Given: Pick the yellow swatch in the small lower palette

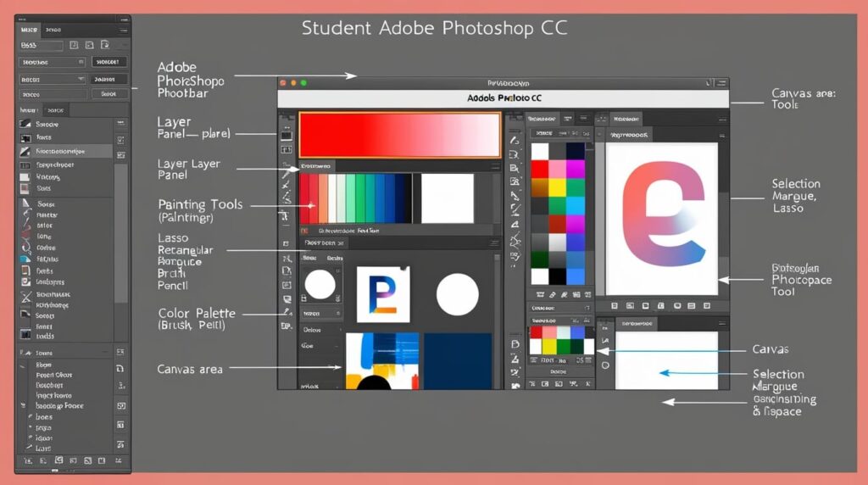Looking at the screenshot, I should point(548,347).
